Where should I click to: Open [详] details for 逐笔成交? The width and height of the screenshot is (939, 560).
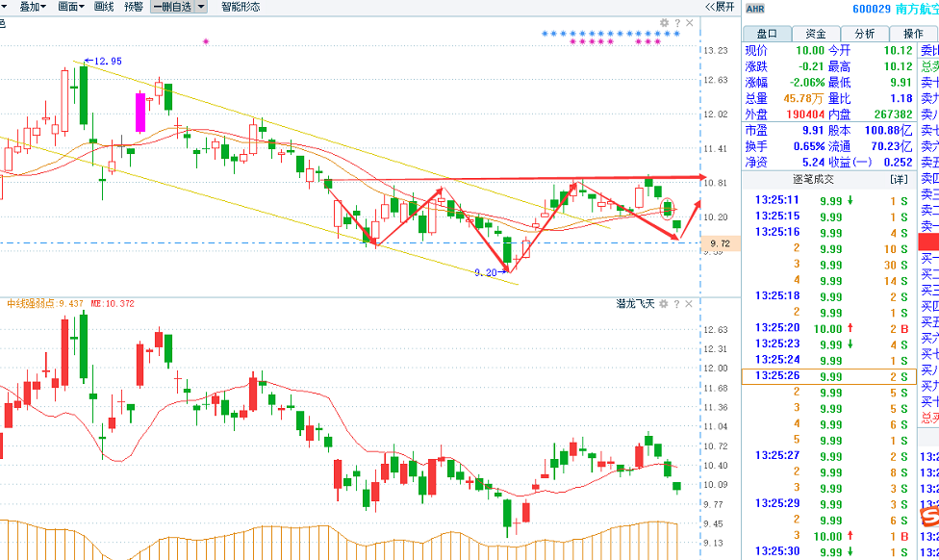pyautogui.click(x=899, y=179)
